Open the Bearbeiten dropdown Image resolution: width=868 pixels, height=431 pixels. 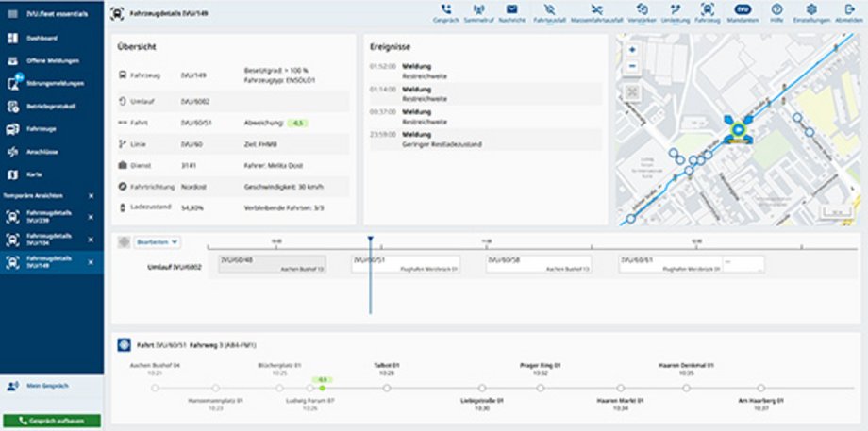(x=158, y=241)
